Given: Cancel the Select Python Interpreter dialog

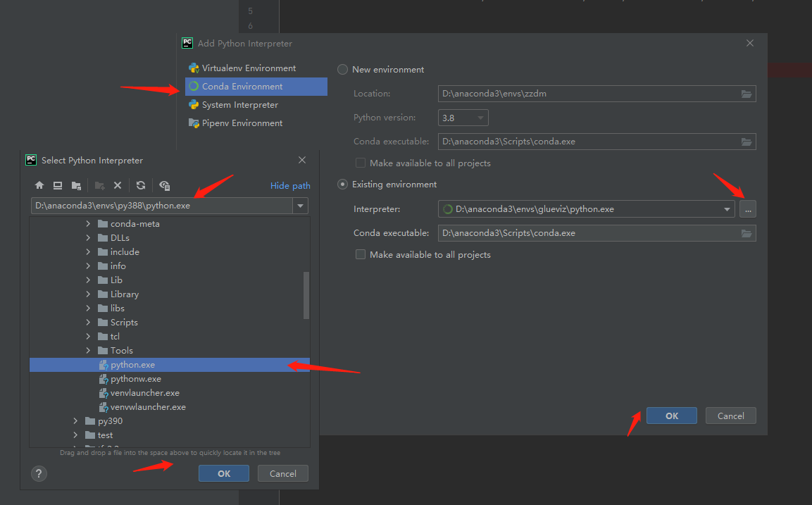Looking at the screenshot, I should tap(282, 473).
